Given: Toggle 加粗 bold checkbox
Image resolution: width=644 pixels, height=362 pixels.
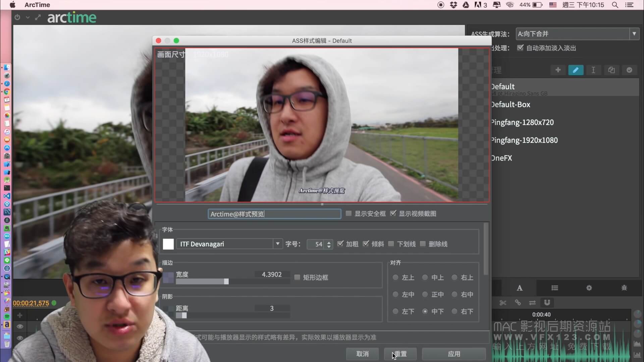Looking at the screenshot, I should [x=340, y=244].
